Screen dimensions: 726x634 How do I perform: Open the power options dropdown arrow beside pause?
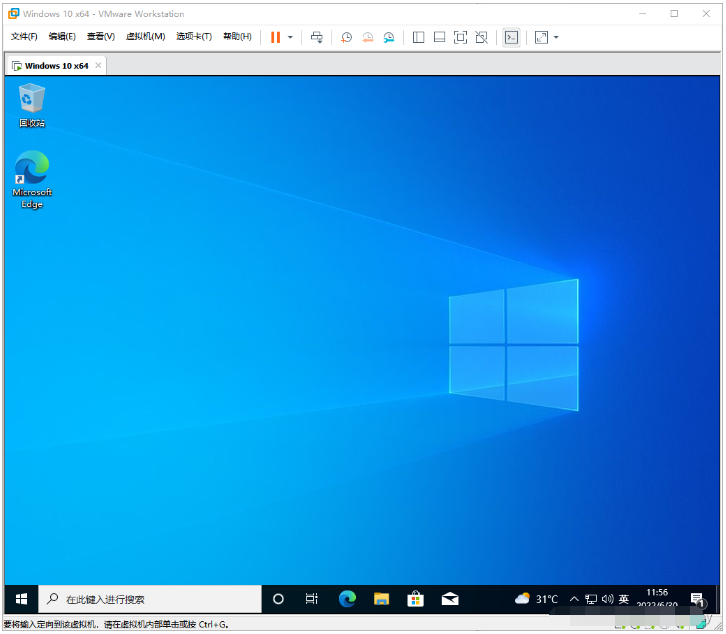[x=290, y=37]
